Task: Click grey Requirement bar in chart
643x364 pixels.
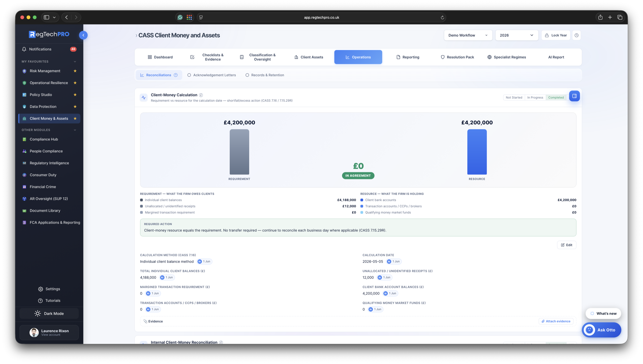Action: click(239, 152)
